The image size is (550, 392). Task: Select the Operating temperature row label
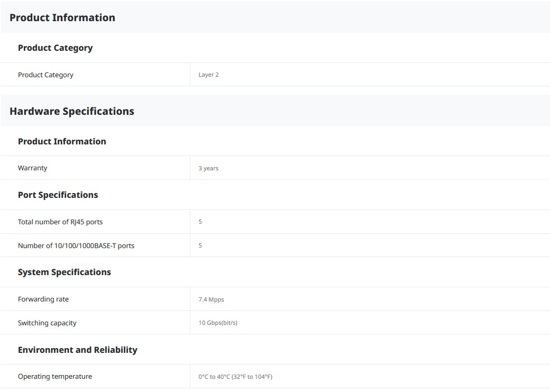click(x=55, y=376)
